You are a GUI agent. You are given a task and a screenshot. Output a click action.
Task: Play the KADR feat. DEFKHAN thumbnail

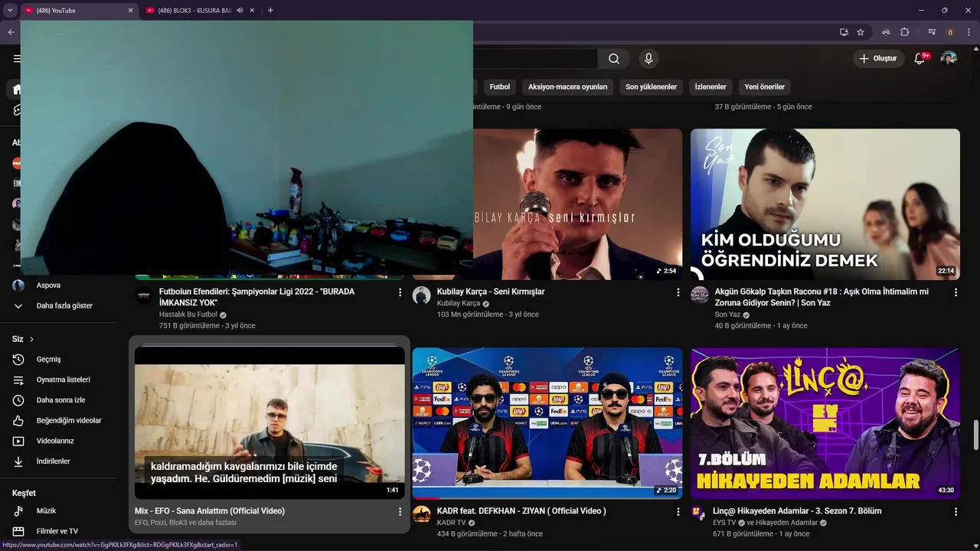547,423
